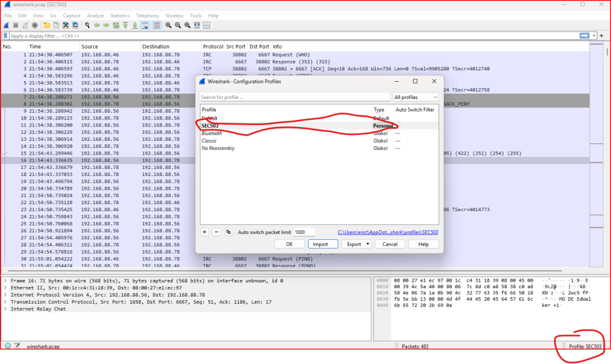The height and width of the screenshot is (364, 611).
Task: Click the restart capture icon
Action: coord(25,25)
